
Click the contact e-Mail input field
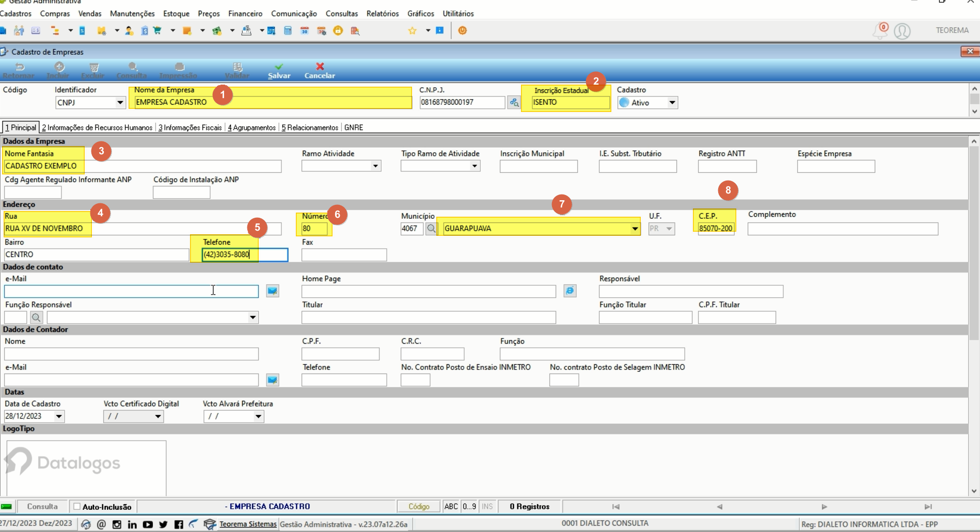pyautogui.click(x=131, y=291)
